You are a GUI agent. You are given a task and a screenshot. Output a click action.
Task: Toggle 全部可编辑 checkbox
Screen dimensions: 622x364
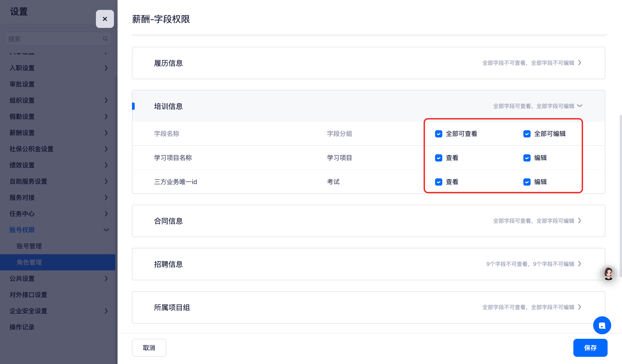point(527,134)
